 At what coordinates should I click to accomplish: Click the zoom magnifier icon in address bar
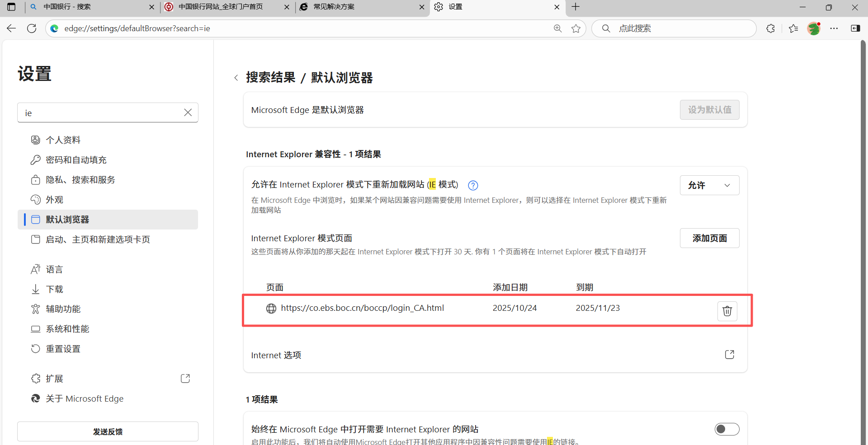pos(558,28)
